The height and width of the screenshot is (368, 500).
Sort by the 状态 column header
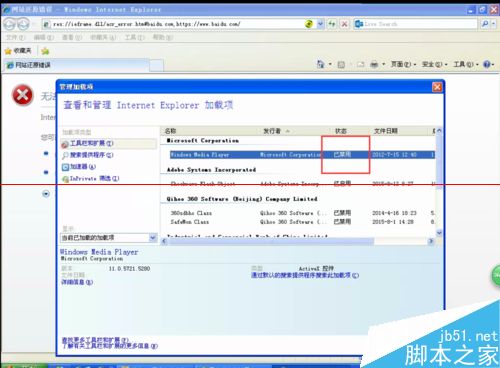(341, 131)
